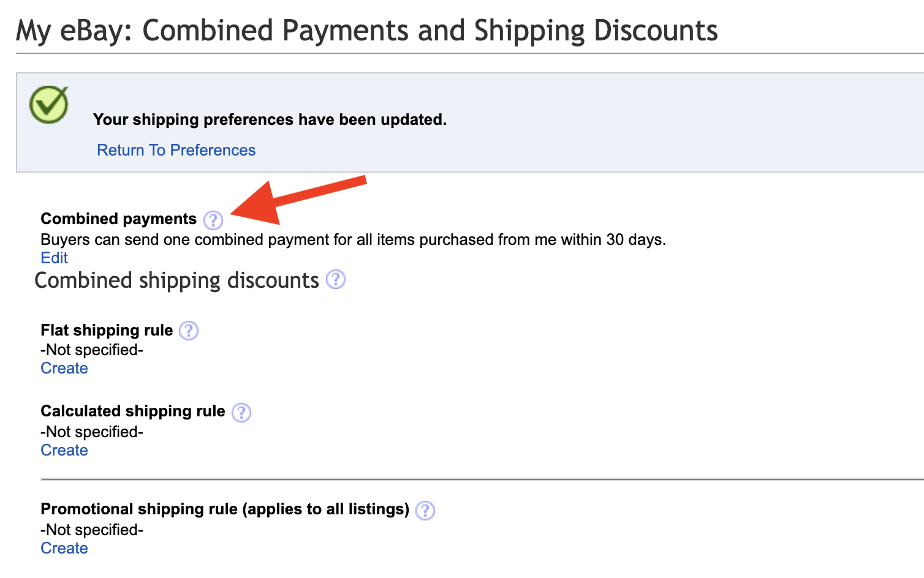Create a Promotional shipping rule

tap(64, 548)
